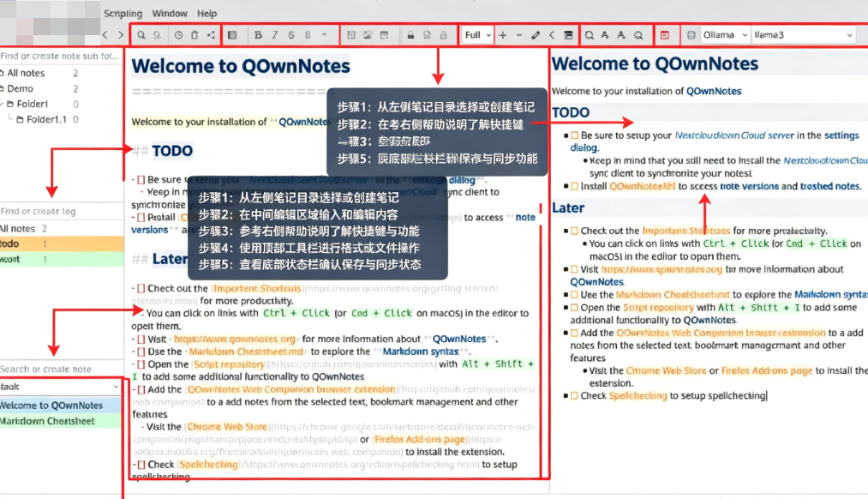Click the magnifier search icon after back/forward arrows

coord(141,35)
